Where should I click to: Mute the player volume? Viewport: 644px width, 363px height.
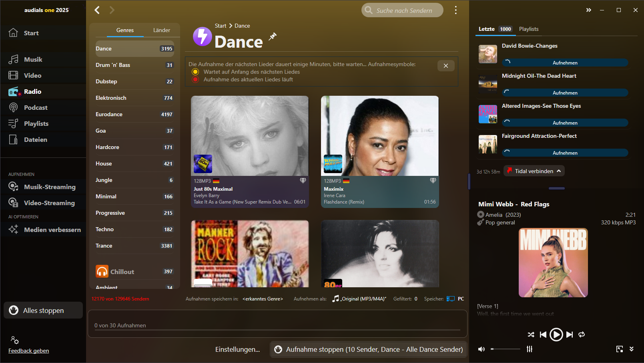click(x=481, y=349)
